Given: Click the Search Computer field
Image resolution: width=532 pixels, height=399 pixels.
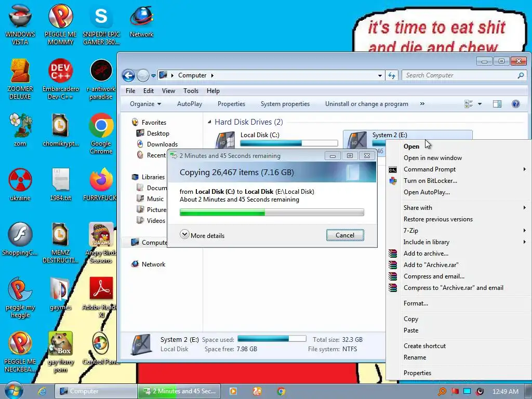Looking at the screenshot, I should click(x=464, y=75).
